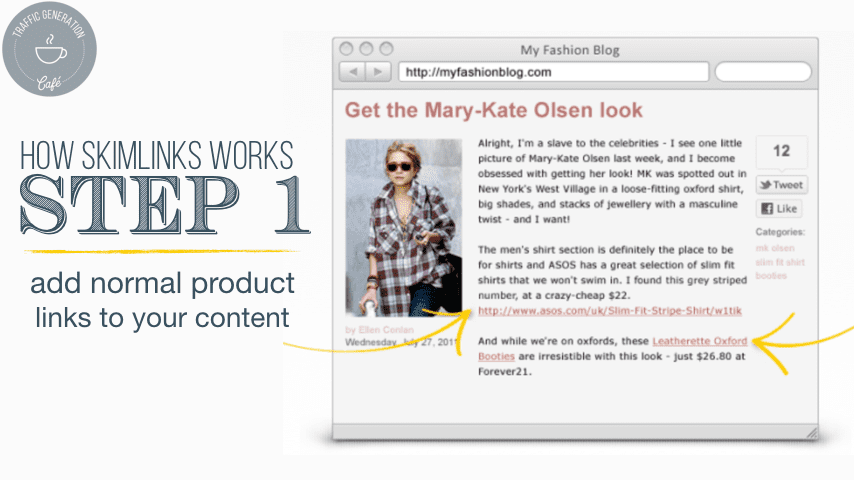Click the middle minimize window button

[x=366, y=49]
